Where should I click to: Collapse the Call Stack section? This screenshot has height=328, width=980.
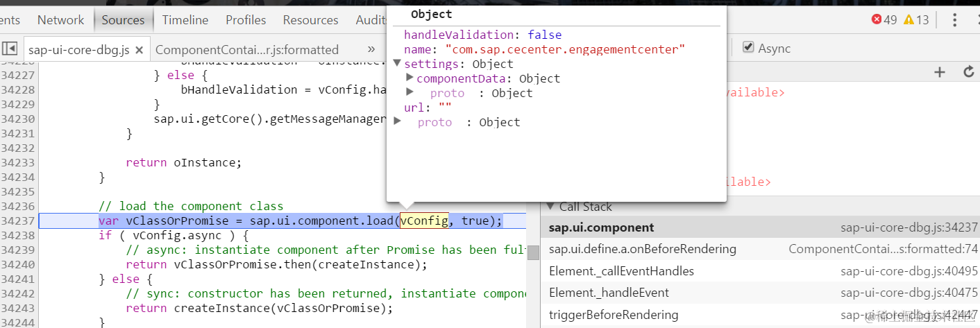pyautogui.click(x=550, y=206)
